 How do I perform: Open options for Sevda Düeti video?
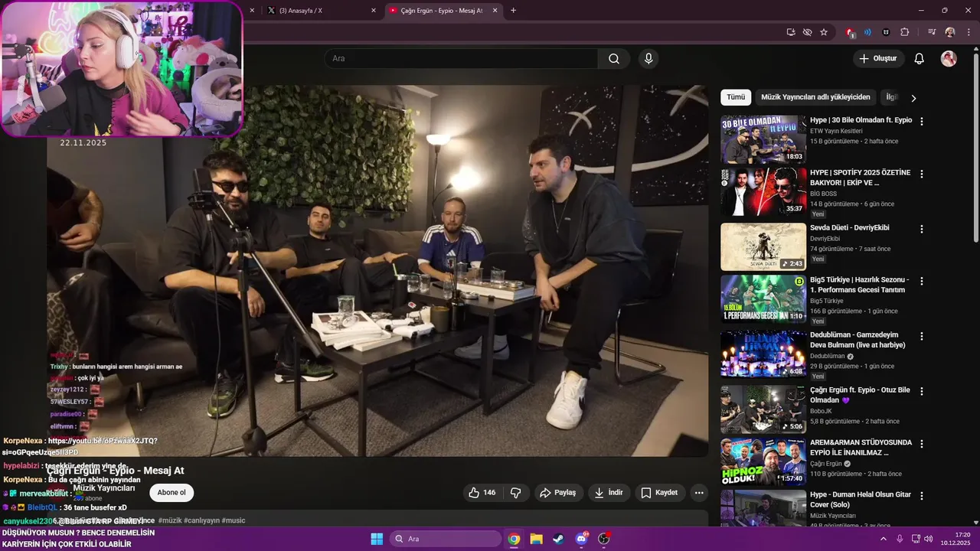(x=922, y=229)
